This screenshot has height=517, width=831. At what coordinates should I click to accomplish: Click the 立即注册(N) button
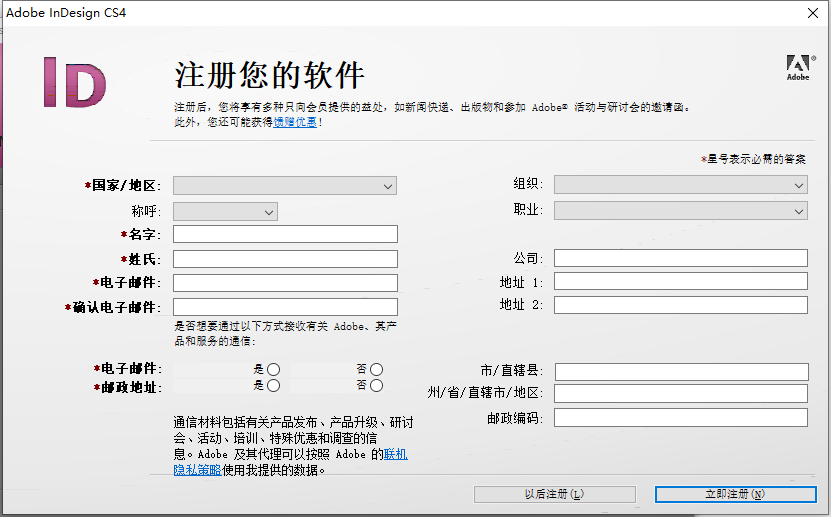[x=735, y=494]
